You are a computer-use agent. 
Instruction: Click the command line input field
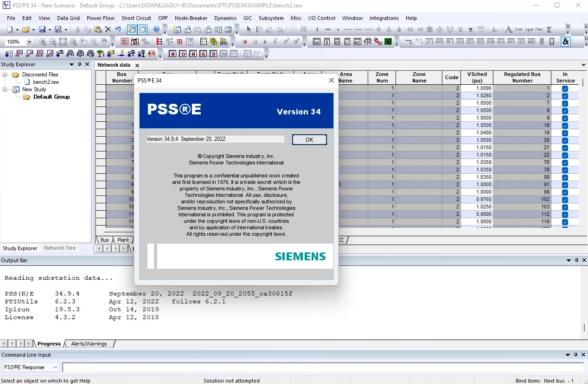coord(323,367)
